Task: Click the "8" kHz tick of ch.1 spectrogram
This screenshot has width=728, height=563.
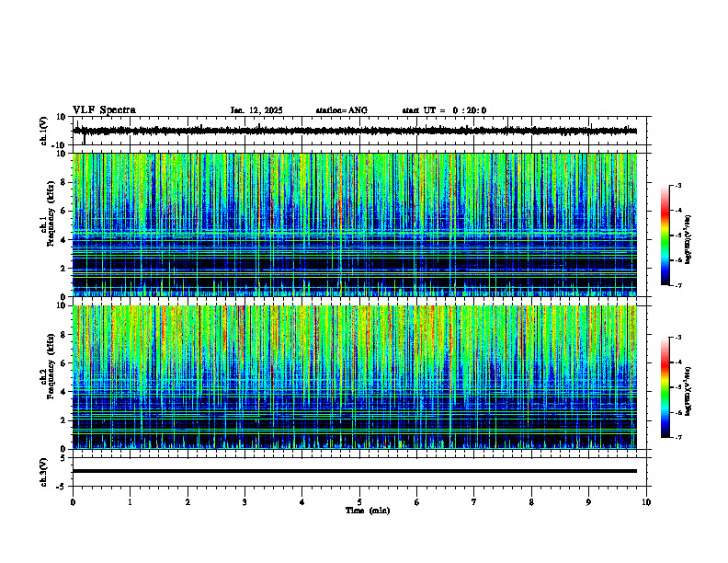Action: (x=63, y=182)
